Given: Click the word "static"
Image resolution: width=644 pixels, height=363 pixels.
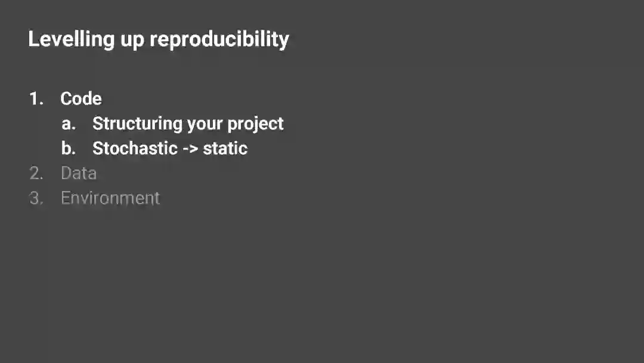Looking at the screenshot, I should click(225, 149).
